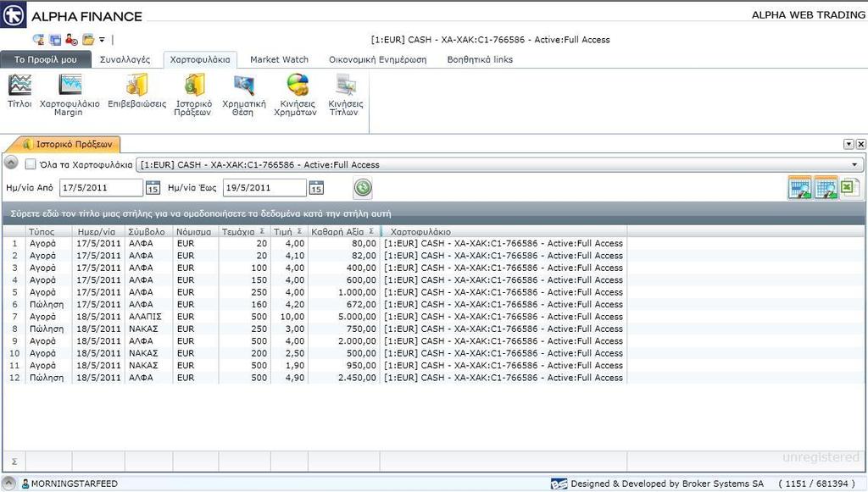The image size is (868, 492).
Task: Sort by the Τύπος column header
Action: tap(48, 232)
